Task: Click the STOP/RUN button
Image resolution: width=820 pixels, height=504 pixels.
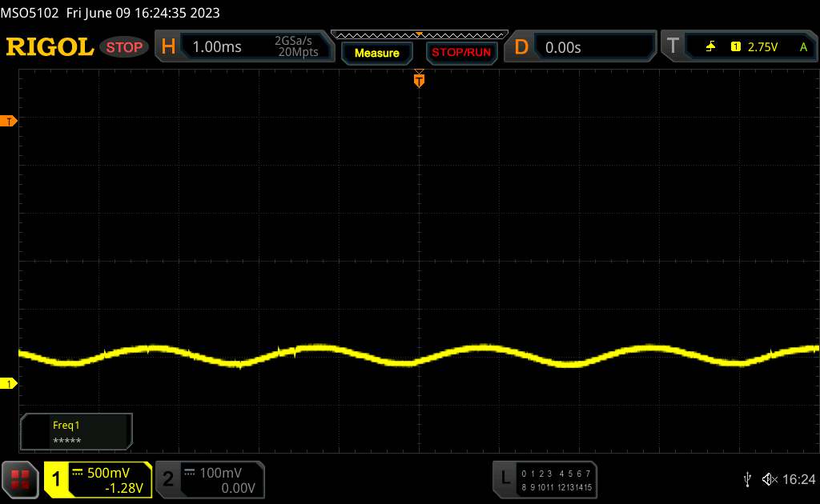Action: coord(461,53)
